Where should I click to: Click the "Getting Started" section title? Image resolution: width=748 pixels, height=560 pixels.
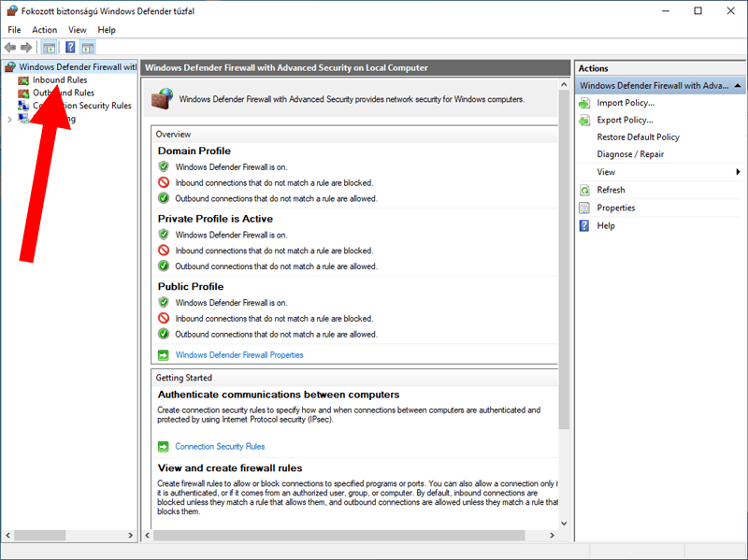183,378
